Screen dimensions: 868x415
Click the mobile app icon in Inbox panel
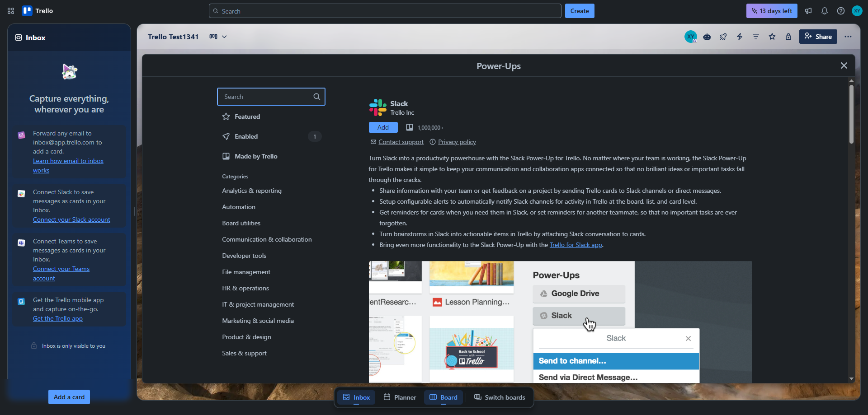[x=21, y=302]
